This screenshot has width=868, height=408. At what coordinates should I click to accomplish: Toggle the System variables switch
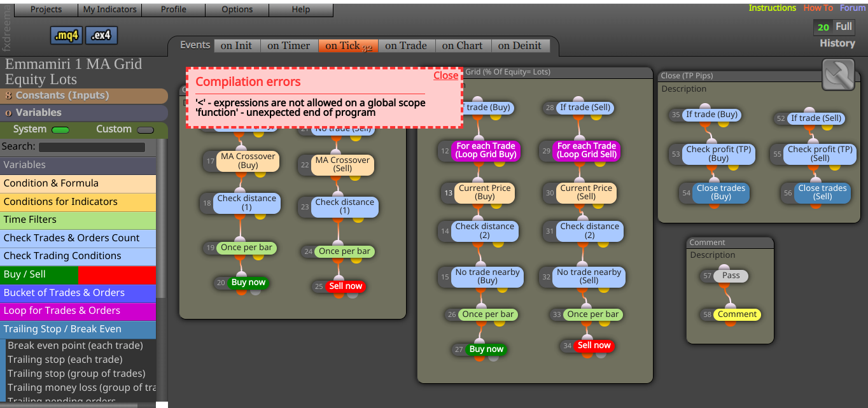60,130
